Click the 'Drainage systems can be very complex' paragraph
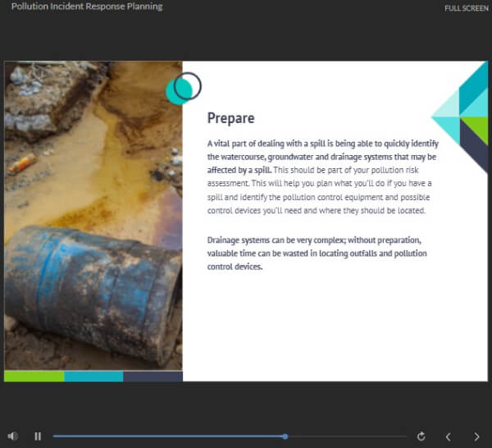Image resolution: width=492 pixels, height=448 pixels. [x=317, y=254]
